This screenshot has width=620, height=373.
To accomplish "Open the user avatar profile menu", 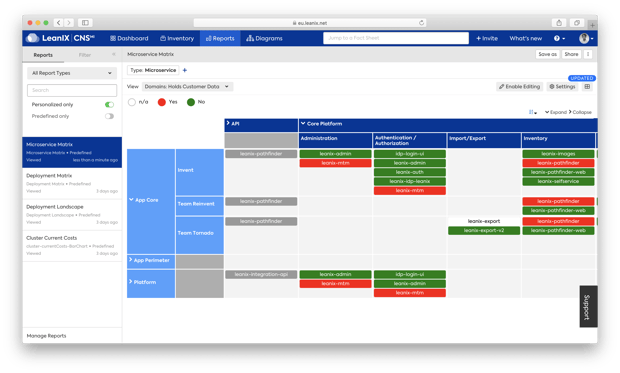I will pyautogui.click(x=586, y=38).
